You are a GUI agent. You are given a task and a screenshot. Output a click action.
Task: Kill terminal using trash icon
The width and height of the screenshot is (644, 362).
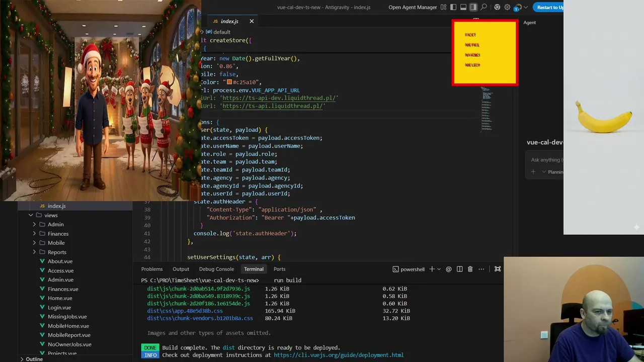point(470,269)
